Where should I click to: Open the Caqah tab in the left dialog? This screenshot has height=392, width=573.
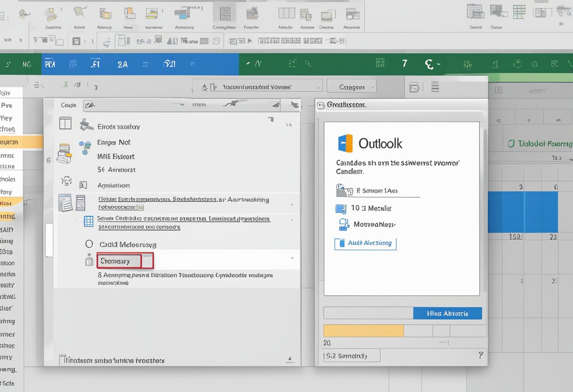coord(69,106)
